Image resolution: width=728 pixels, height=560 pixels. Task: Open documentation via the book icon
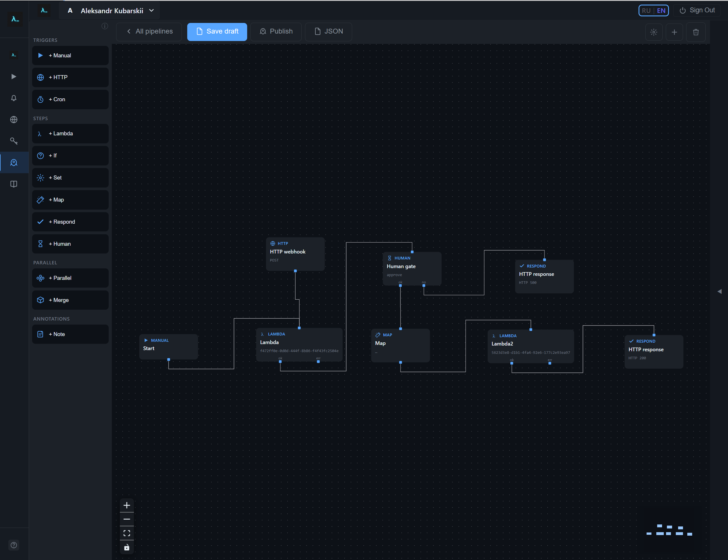(14, 184)
